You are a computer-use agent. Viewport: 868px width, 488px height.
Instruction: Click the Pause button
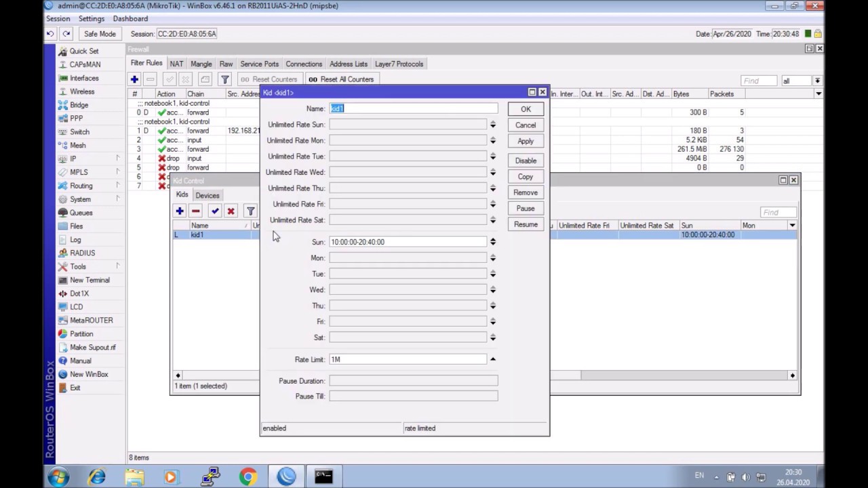click(526, 208)
